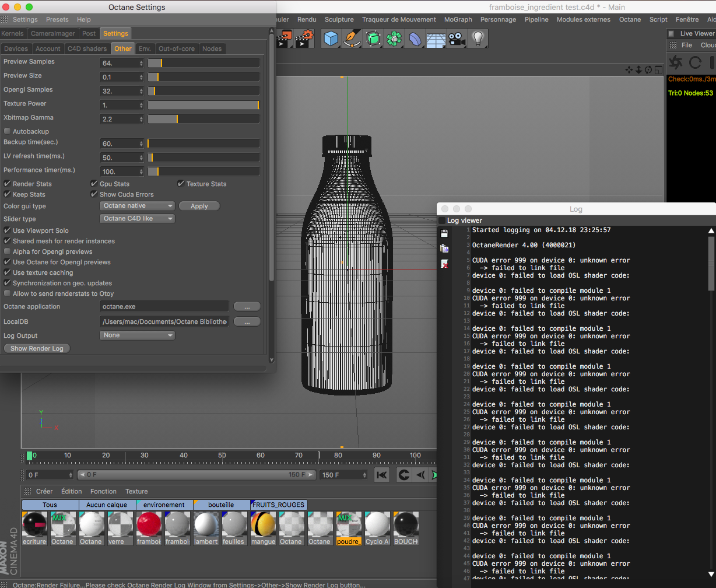
Task: Click the Texture Power stepper arrows
Action: (x=141, y=106)
